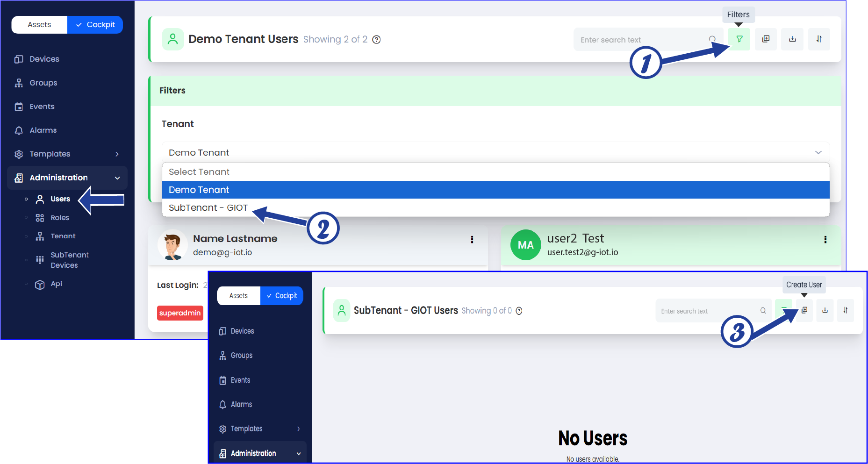Click the search box in Demo Tenant Users header

point(643,40)
